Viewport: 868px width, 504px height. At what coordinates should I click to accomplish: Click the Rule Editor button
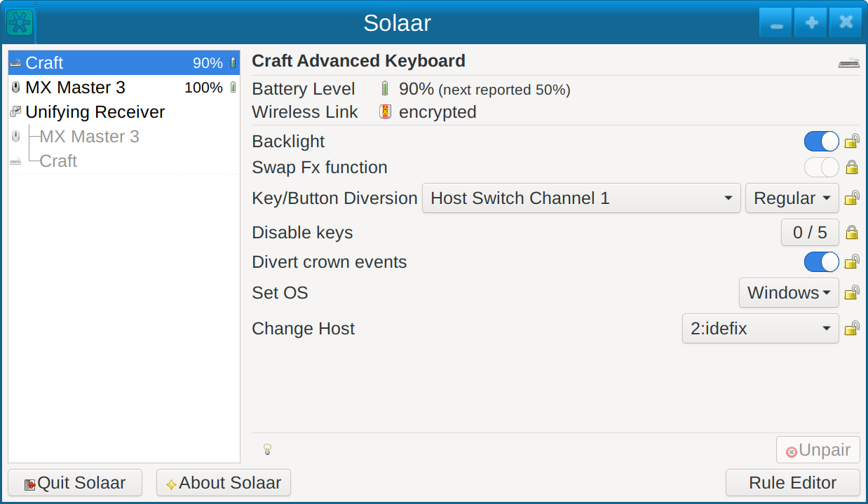(x=792, y=482)
